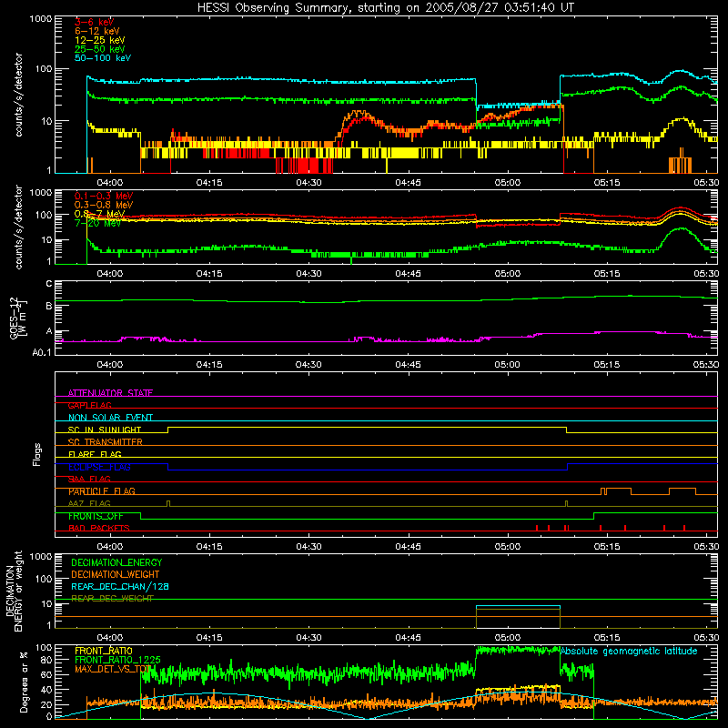This screenshot has width=728, height=728.
Task: Click the REAR_DEC_WEIGHT legend label
Action: (x=112, y=599)
